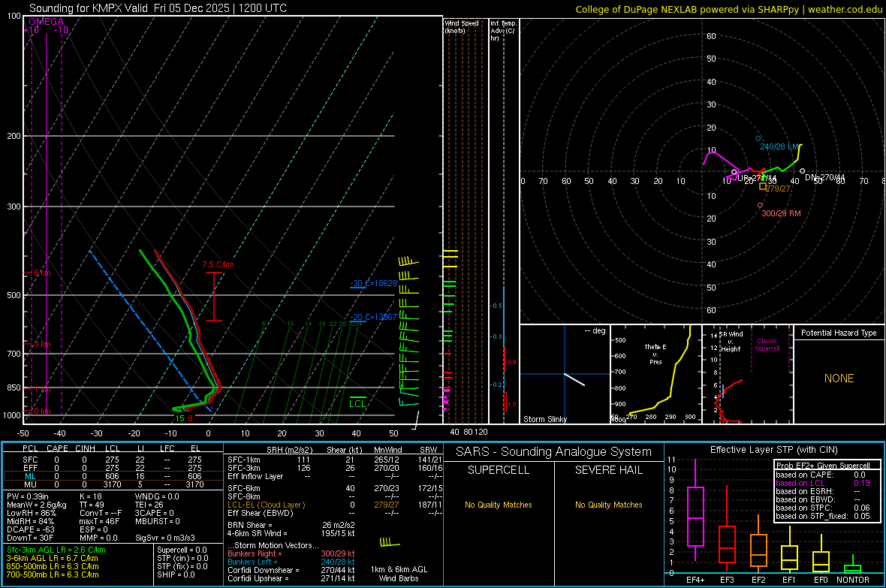
Task: Click the 240/28 LM hodograph label
Action: pos(779,146)
